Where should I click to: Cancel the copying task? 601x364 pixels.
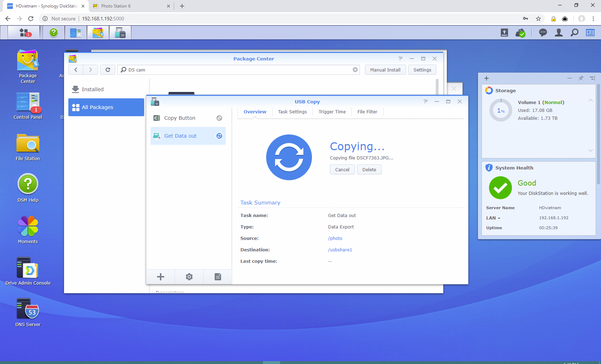pos(342,169)
